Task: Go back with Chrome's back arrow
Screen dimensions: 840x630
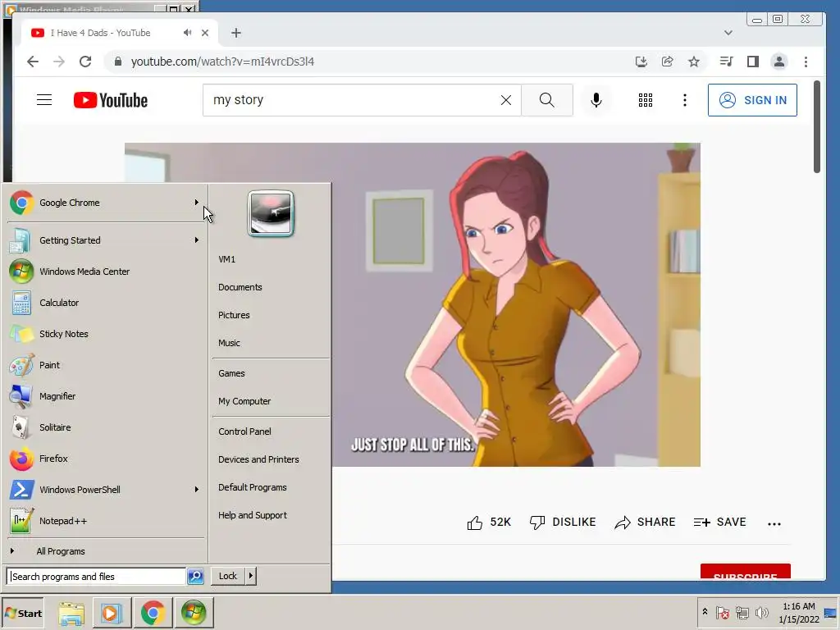Action: pos(33,62)
